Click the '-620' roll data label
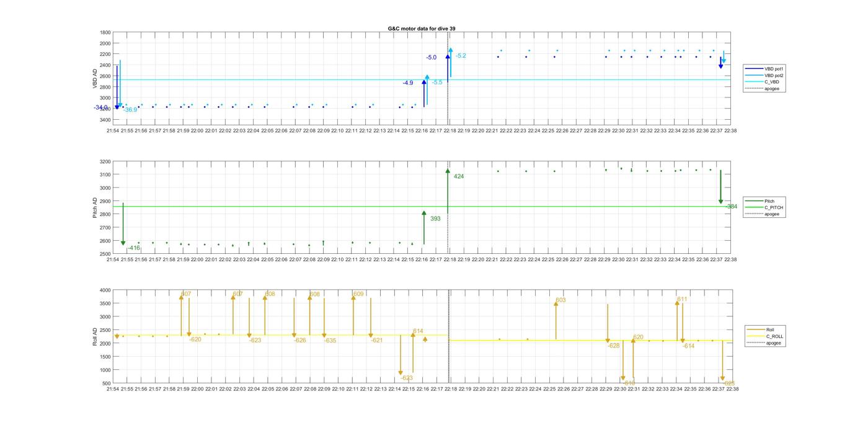868x430 pixels. pyautogui.click(x=195, y=339)
